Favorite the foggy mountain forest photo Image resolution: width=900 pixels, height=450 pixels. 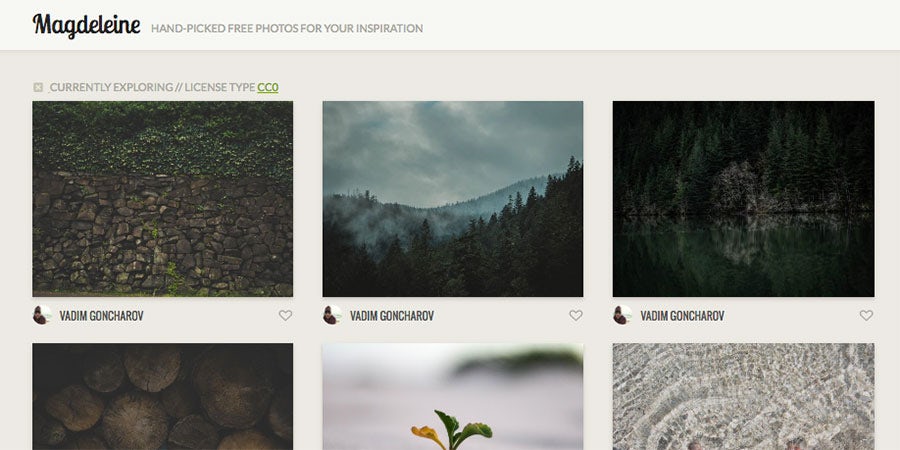[576, 315]
